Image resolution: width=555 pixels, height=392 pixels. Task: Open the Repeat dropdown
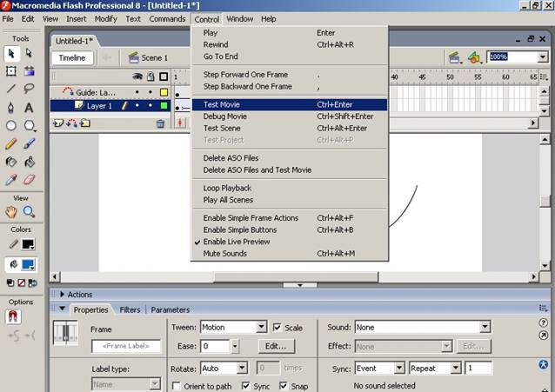pyautogui.click(x=456, y=369)
